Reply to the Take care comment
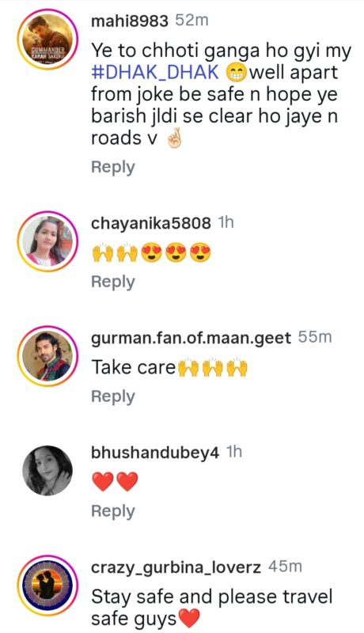The image size is (364, 633). coord(113,396)
